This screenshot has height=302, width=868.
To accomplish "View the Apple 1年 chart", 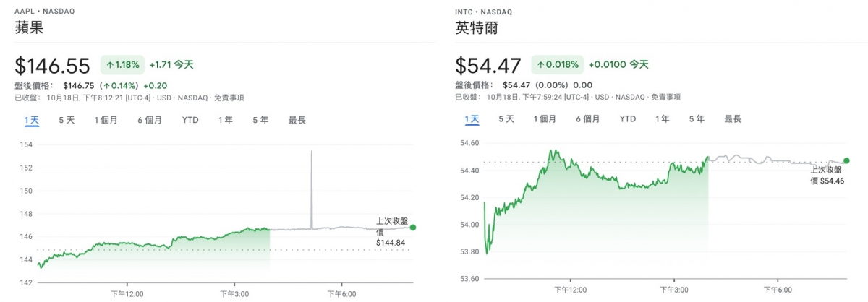I will coord(226,120).
